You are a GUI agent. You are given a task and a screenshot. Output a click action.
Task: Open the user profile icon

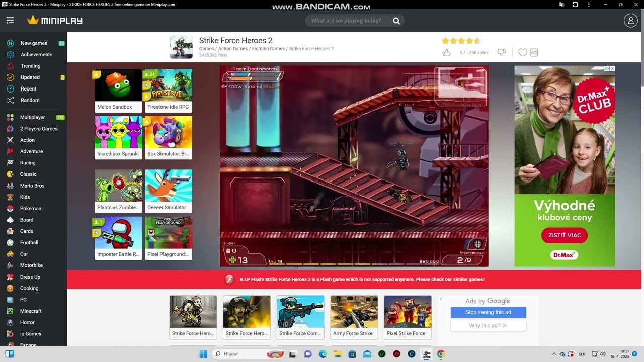(x=630, y=21)
